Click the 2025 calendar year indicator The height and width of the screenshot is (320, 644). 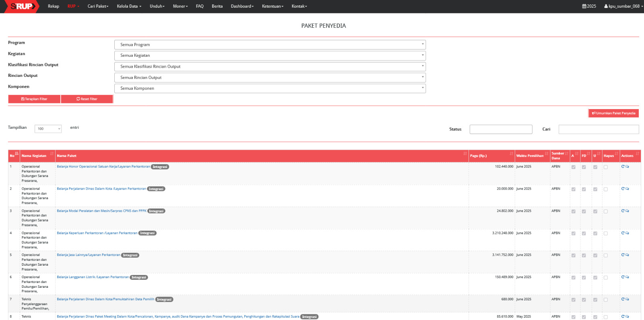pyautogui.click(x=589, y=6)
